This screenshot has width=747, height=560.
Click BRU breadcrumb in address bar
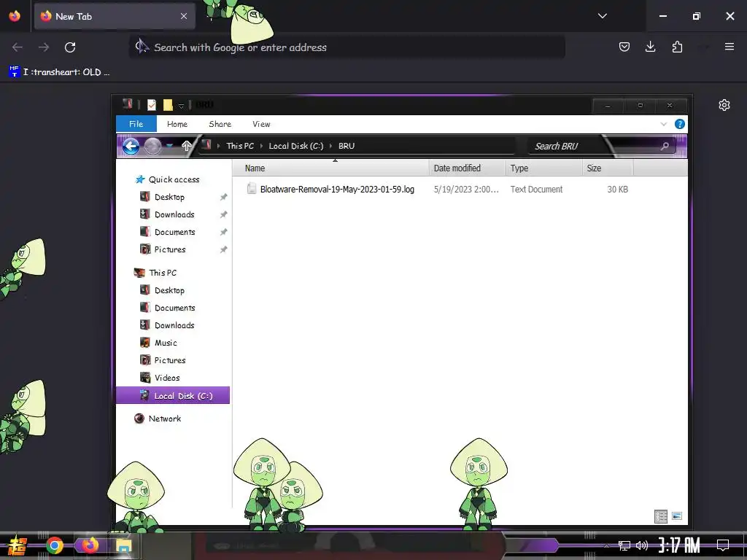click(x=347, y=146)
